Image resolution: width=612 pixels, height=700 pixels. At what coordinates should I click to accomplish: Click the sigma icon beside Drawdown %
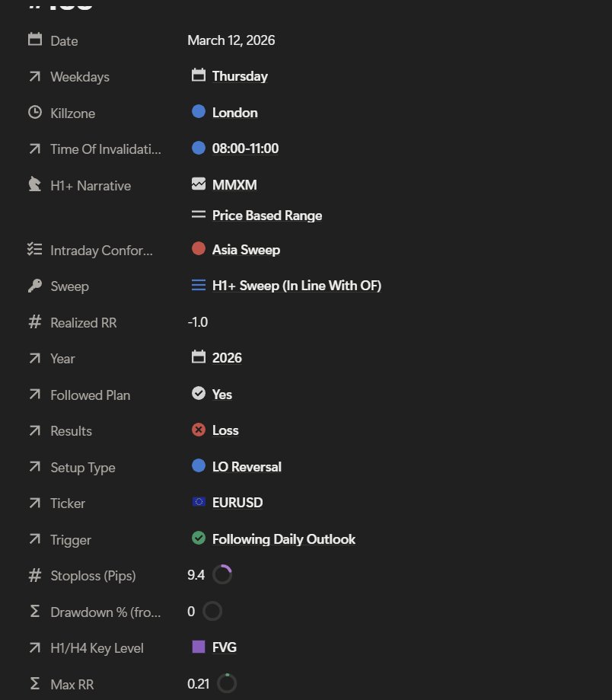tap(35, 611)
